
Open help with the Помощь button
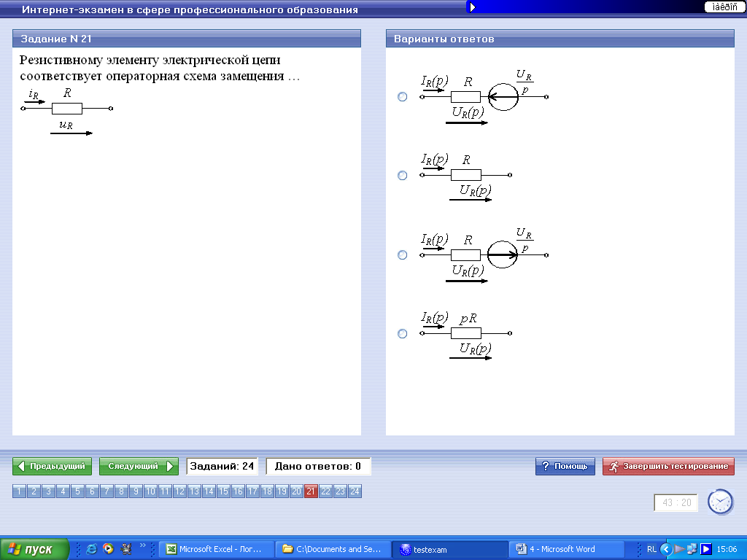click(x=565, y=466)
